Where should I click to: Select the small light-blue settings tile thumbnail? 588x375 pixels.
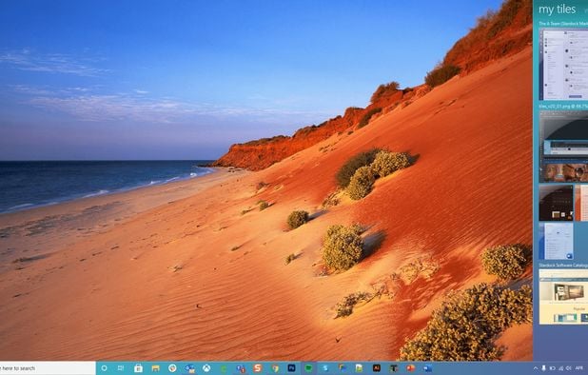pyautogui.click(x=556, y=241)
